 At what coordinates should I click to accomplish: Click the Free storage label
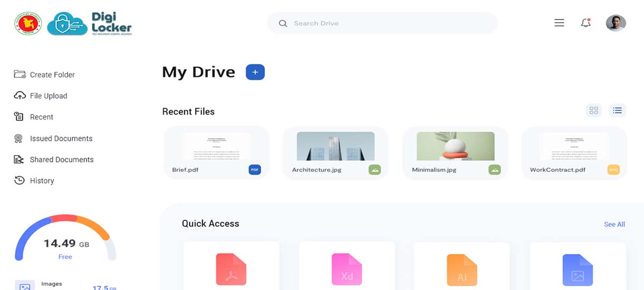tap(65, 257)
